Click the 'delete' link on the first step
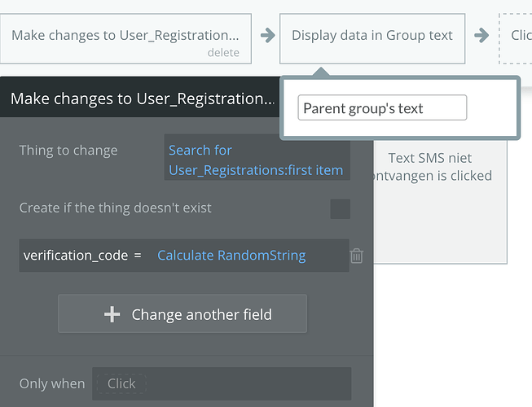Screen dimensions: 532x407 [x=223, y=53]
